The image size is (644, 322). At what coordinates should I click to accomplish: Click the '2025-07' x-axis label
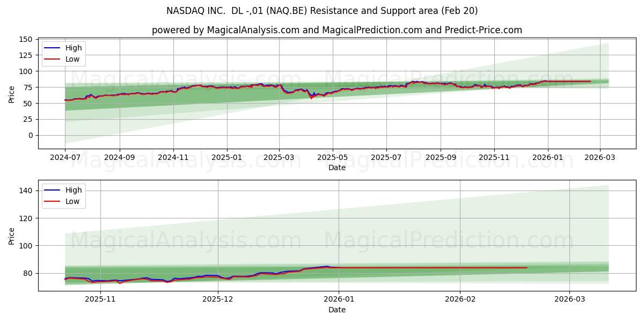[386, 158]
